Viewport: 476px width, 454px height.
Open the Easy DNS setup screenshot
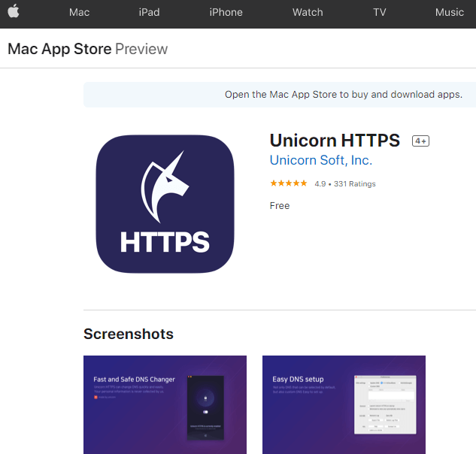(344, 405)
